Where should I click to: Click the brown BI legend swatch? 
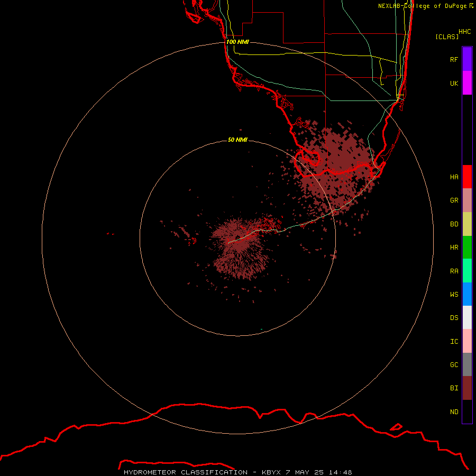coord(467,388)
